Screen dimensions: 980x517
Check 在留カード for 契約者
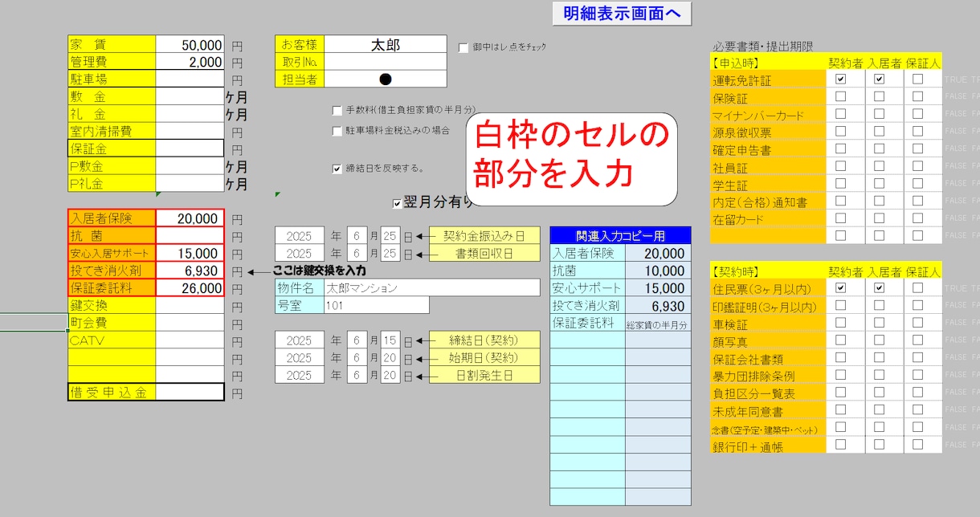coord(840,218)
